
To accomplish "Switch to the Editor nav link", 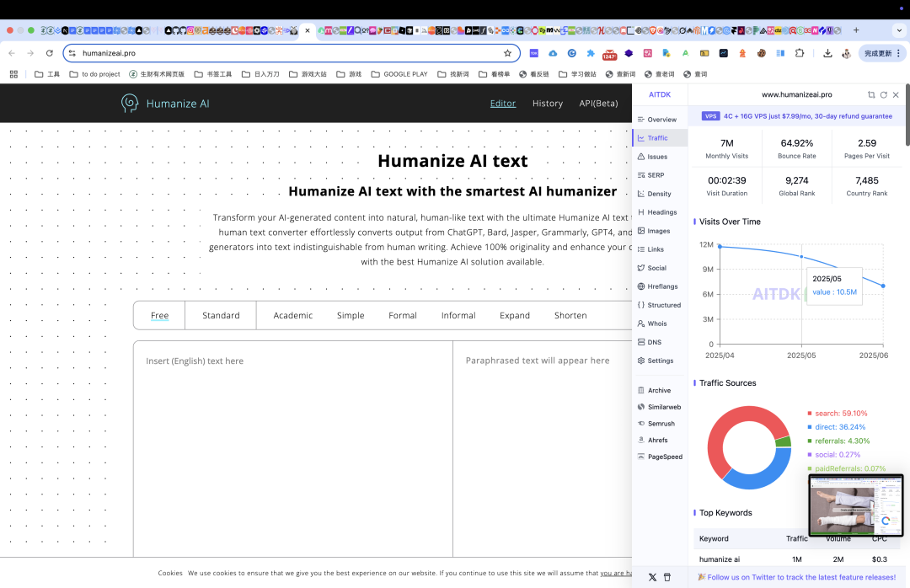I will (x=502, y=104).
